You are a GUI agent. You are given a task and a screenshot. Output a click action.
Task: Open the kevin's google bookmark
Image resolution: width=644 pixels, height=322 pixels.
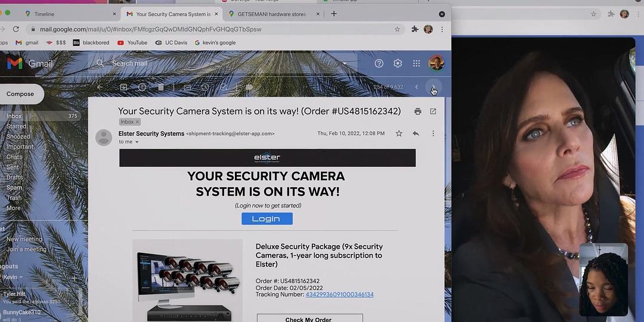pyautogui.click(x=215, y=43)
